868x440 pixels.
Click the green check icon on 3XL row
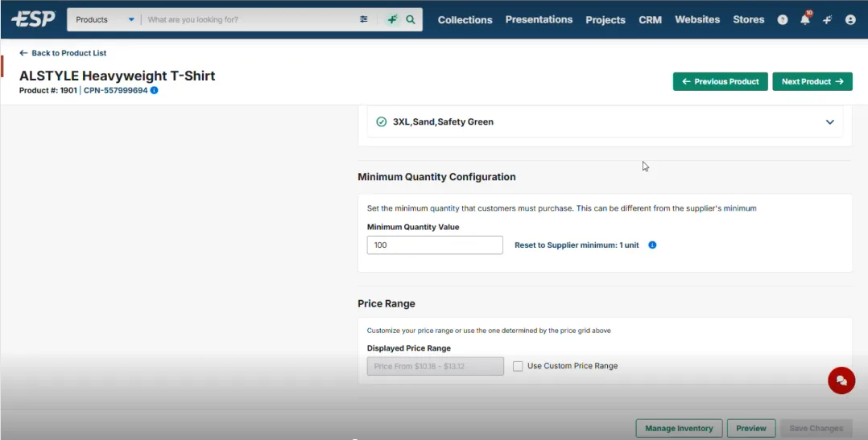pos(382,121)
